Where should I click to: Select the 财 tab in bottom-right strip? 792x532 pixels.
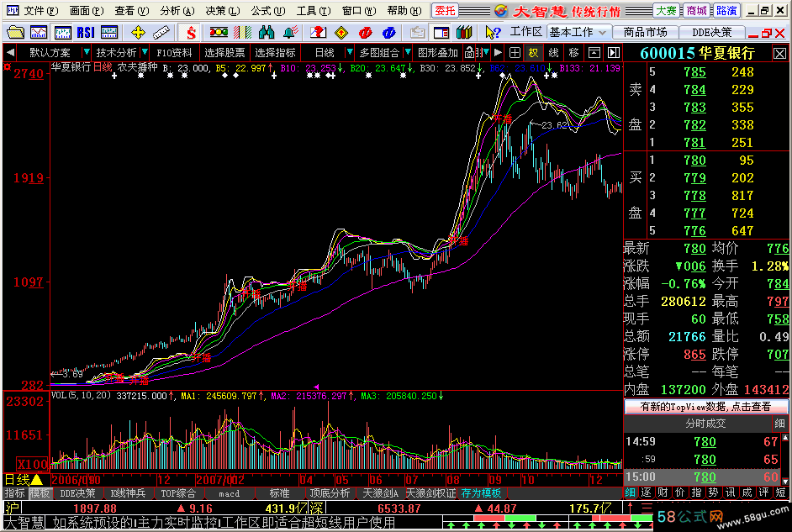click(663, 492)
